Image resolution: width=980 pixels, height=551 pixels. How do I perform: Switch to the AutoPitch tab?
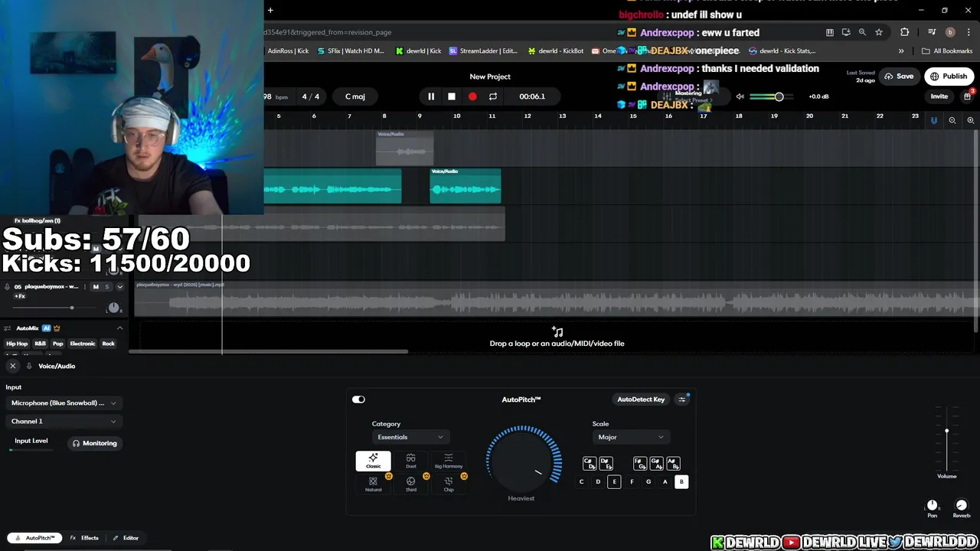coord(35,538)
